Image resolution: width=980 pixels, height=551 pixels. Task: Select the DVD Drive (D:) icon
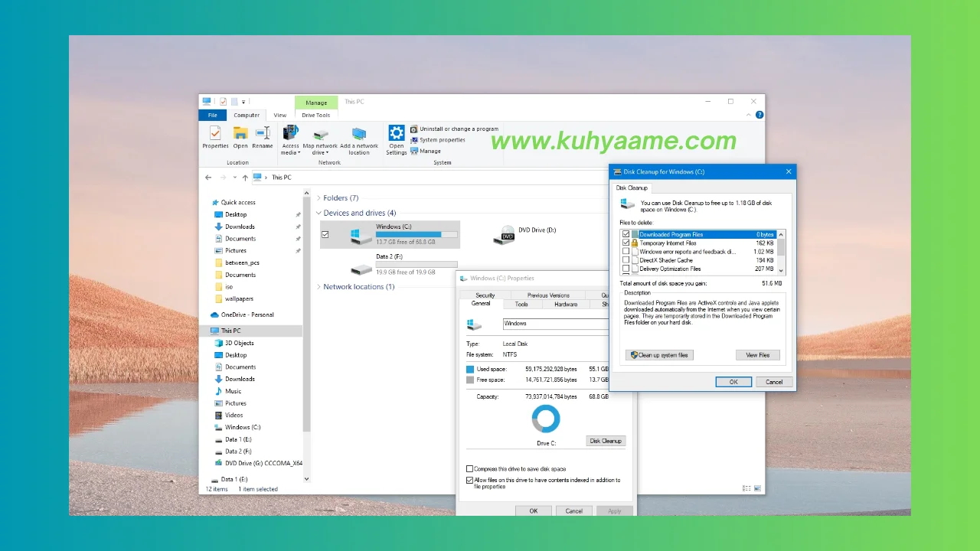point(504,234)
